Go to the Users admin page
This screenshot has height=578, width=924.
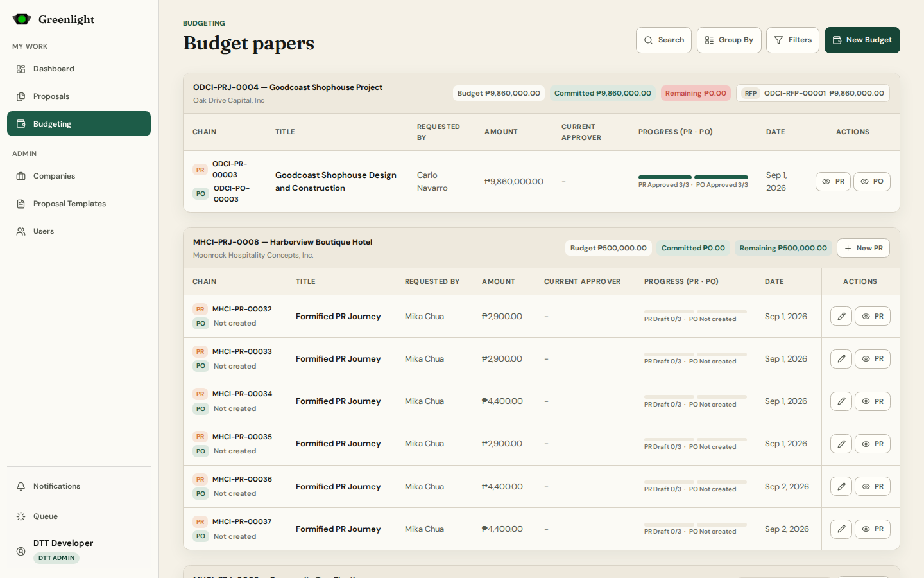click(x=79, y=231)
